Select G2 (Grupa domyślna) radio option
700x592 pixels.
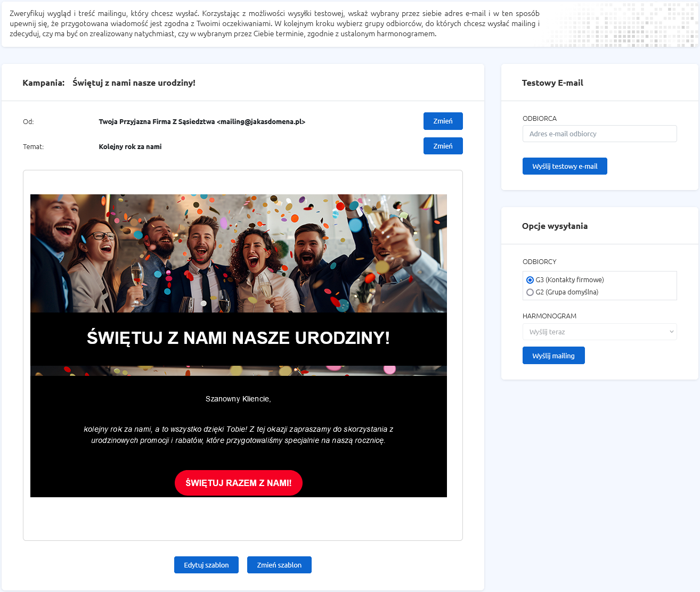(530, 292)
